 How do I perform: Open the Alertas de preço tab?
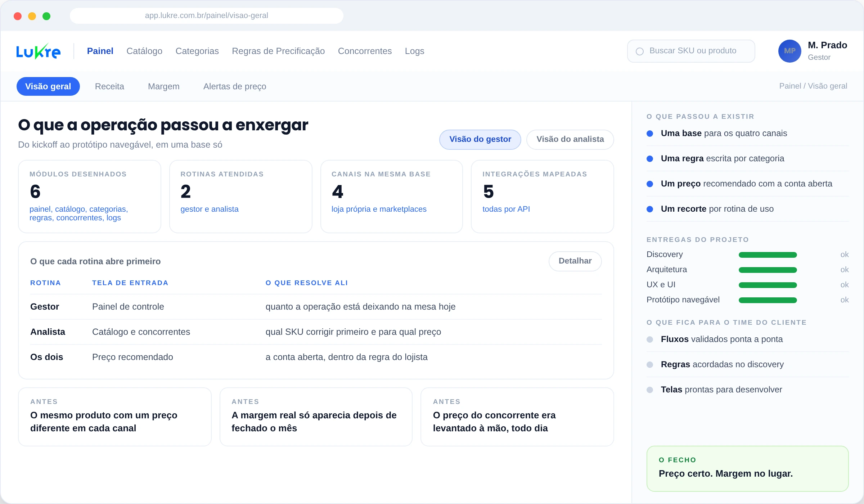pos(235,86)
